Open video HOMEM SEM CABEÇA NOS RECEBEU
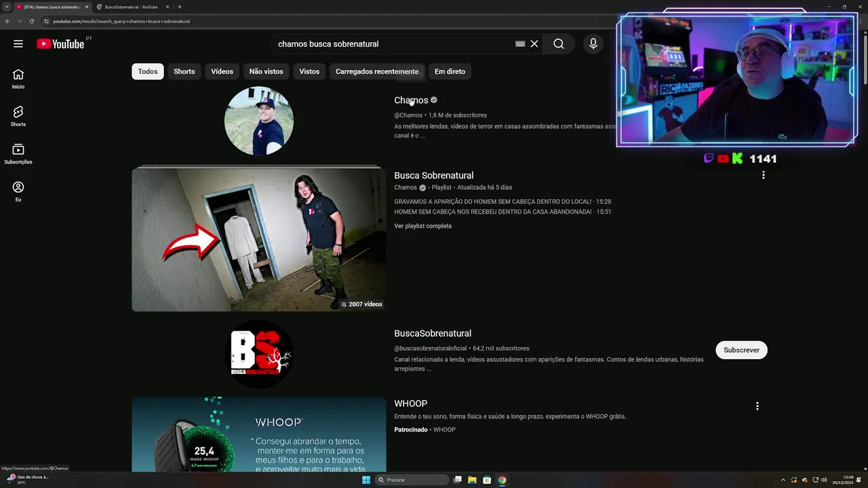 coord(502,212)
